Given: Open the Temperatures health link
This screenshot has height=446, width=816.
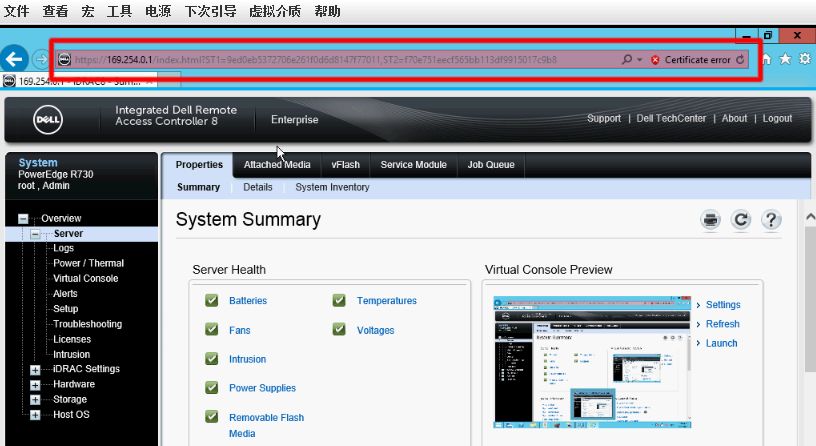Looking at the screenshot, I should [387, 301].
